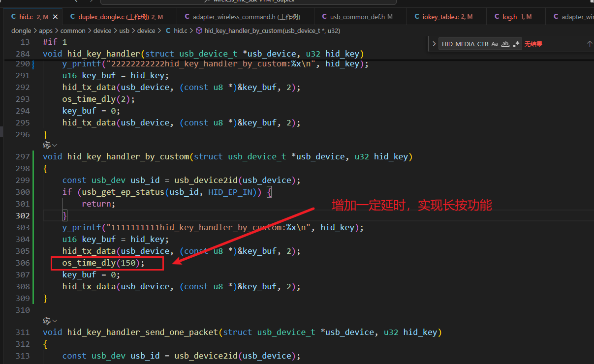Click the #if 1 sticky line
Image resolution: width=594 pixels, height=364 pixels.
click(x=55, y=42)
